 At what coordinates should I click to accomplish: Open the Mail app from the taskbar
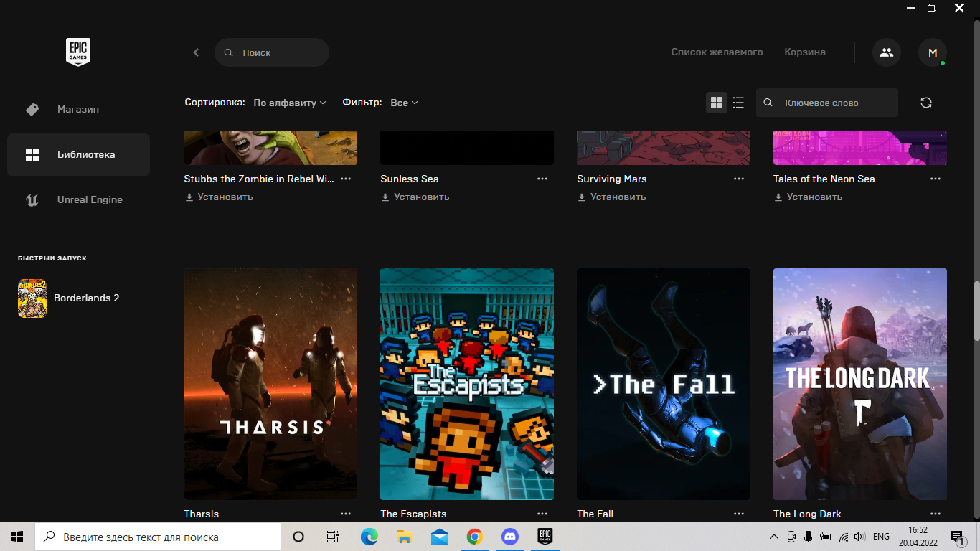click(x=439, y=537)
